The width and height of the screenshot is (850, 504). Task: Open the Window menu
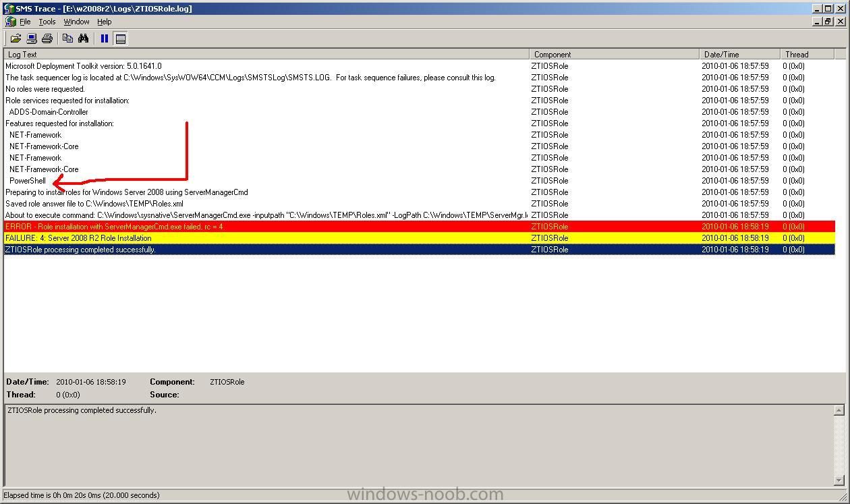click(x=76, y=22)
